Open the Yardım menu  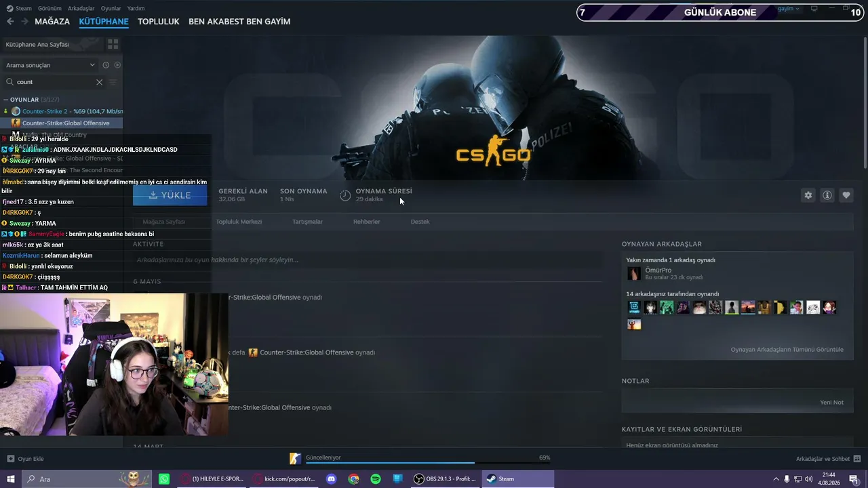136,8
